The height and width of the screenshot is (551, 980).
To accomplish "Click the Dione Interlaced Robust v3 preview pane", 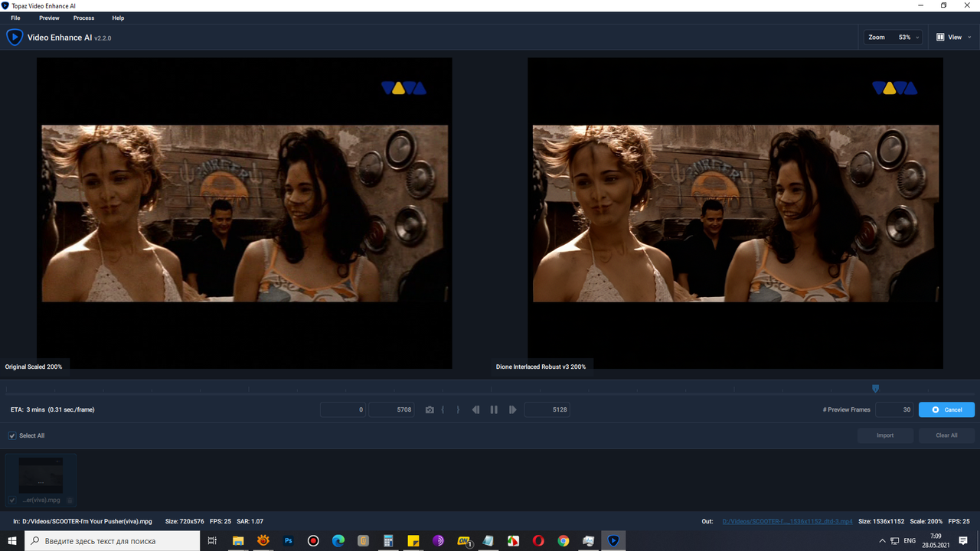I will coord(735,214).
